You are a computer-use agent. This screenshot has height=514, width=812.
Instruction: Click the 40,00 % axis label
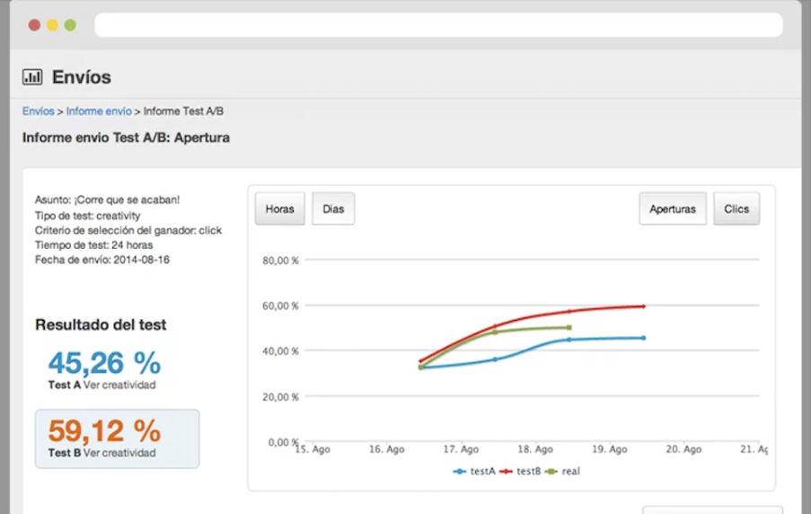coord(280,351)
